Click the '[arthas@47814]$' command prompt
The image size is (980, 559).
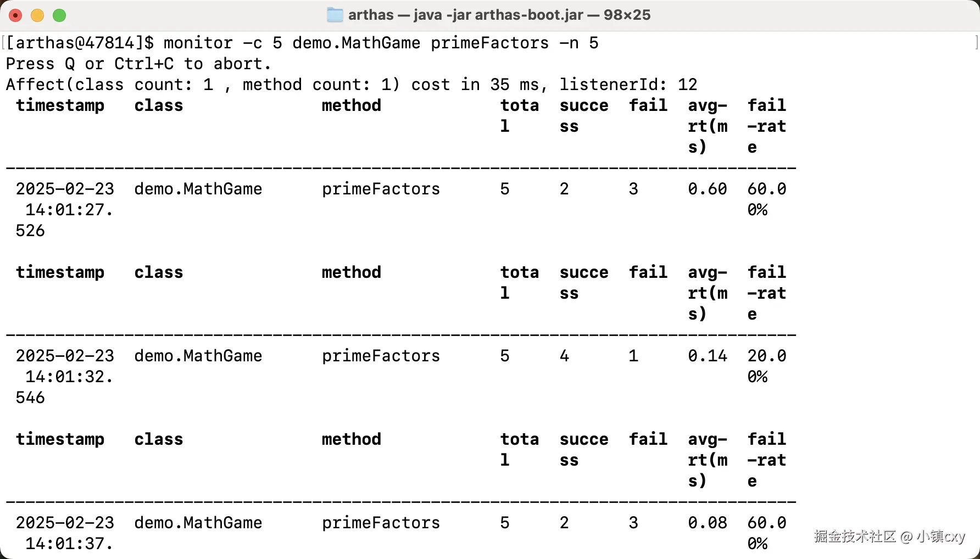tap(80, 43)
